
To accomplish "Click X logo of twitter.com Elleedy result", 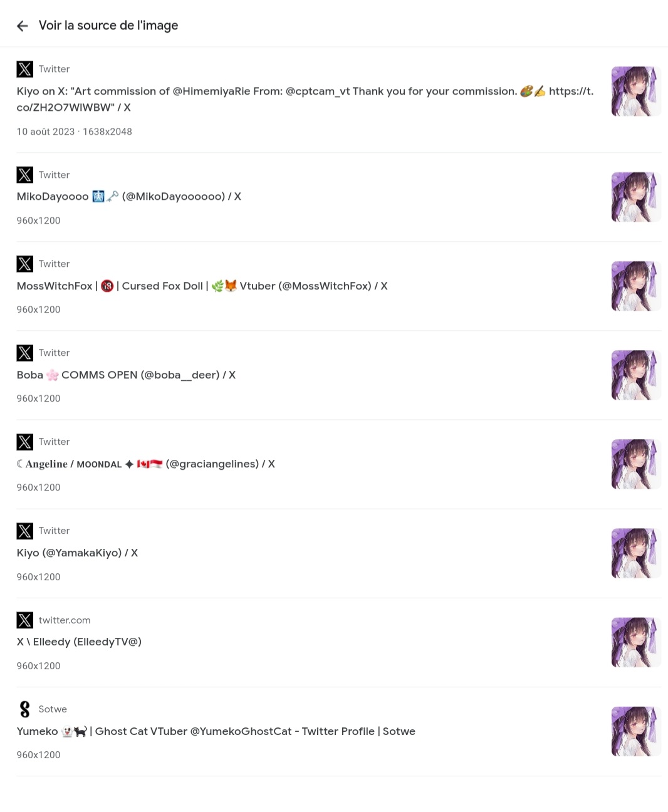I will coord(25,620).
